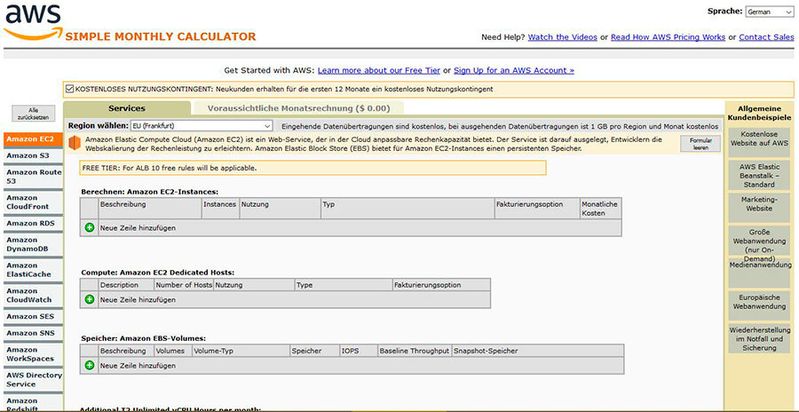Image resolution: width=799 pixels, height=412 pixels.
Task: Select Amazon CloudFront in the sidebar
Action: point(33,202)
